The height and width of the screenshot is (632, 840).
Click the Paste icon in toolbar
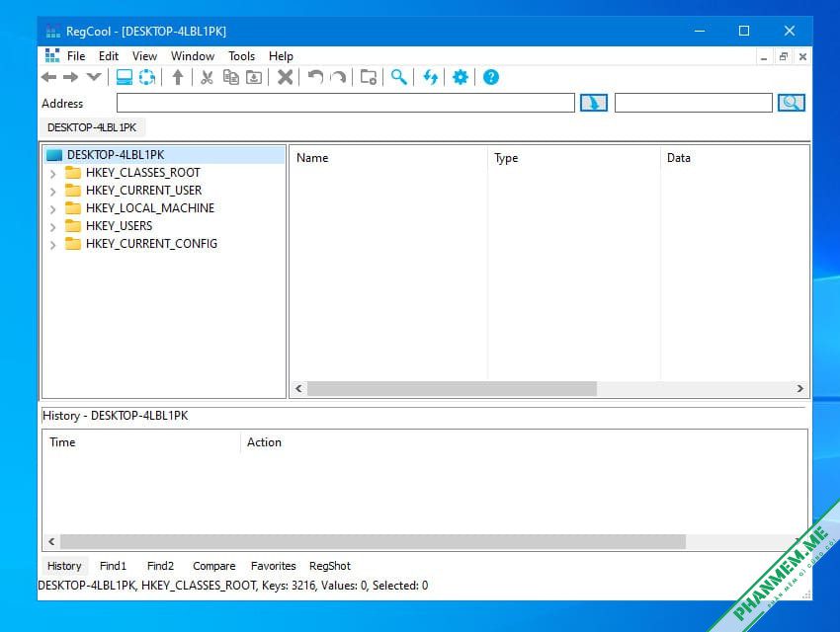click(x=254, y=78)
